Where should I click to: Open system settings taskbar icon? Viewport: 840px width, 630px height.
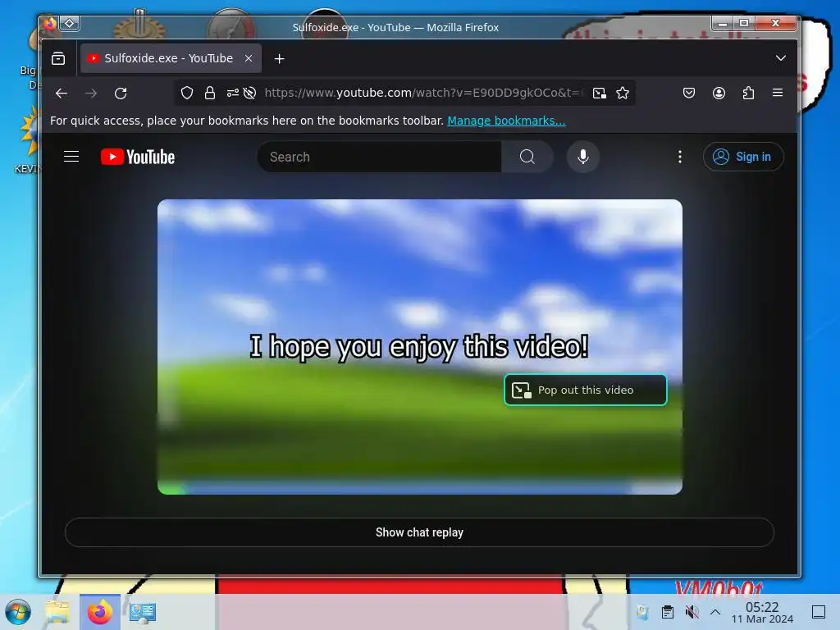click(x=142, y=612)
